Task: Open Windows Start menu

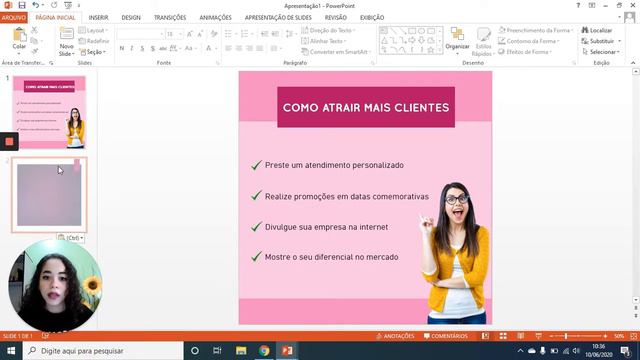Action: 11,351
